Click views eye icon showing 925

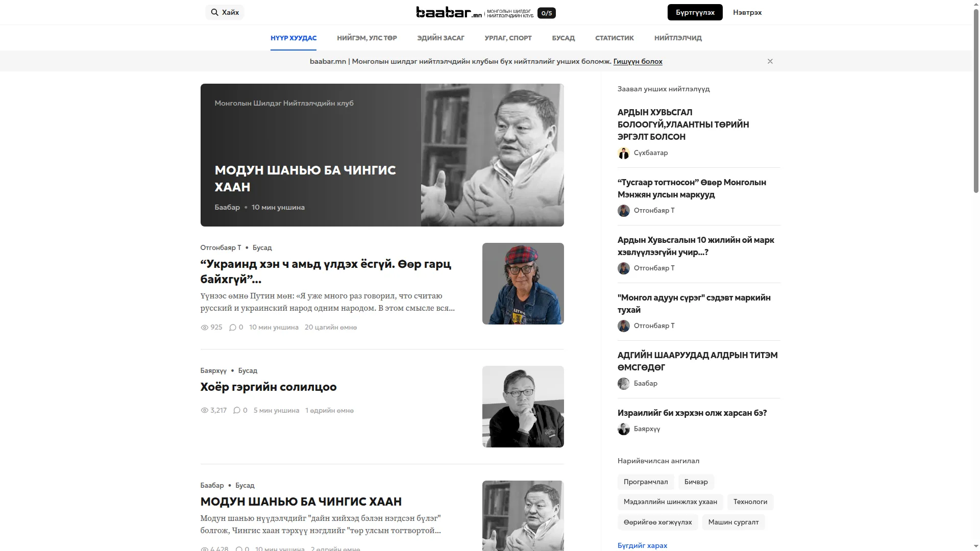[x=205, y=328]
